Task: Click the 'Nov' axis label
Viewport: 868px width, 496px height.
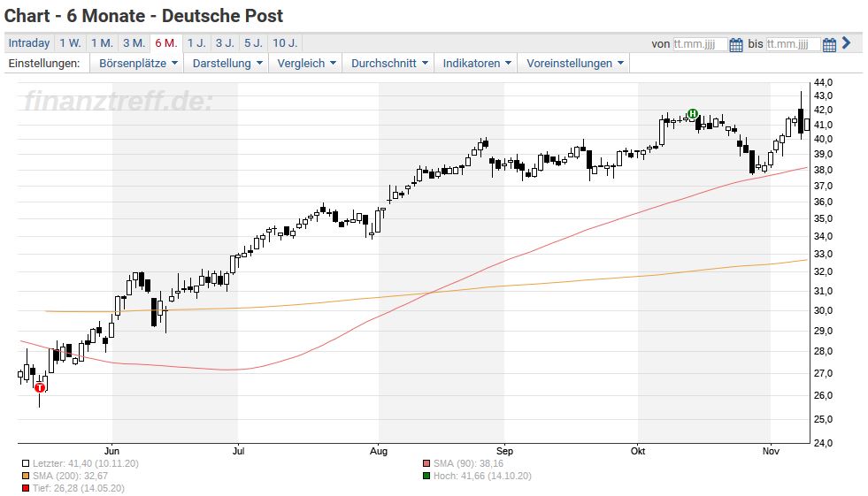Action: click(771, 451)
